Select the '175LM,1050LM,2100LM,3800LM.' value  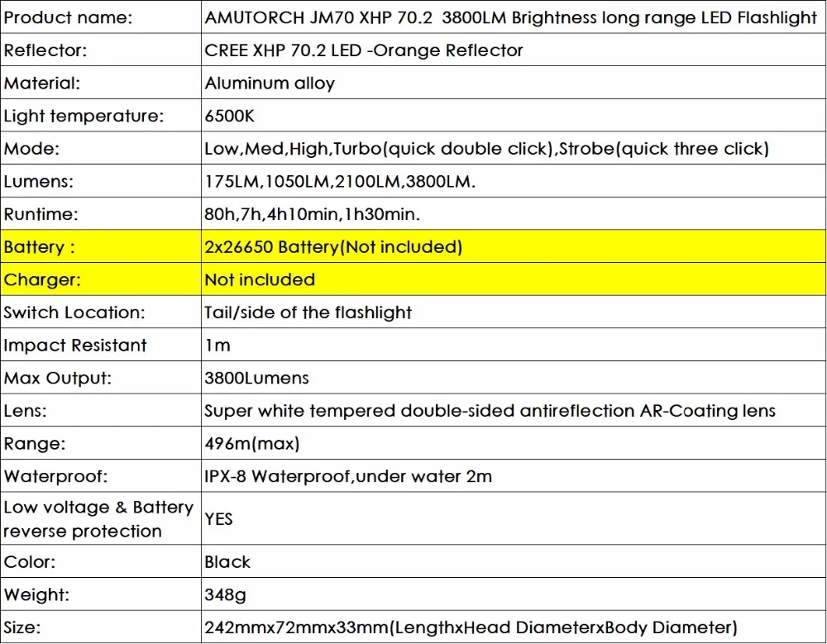point(340,181)
